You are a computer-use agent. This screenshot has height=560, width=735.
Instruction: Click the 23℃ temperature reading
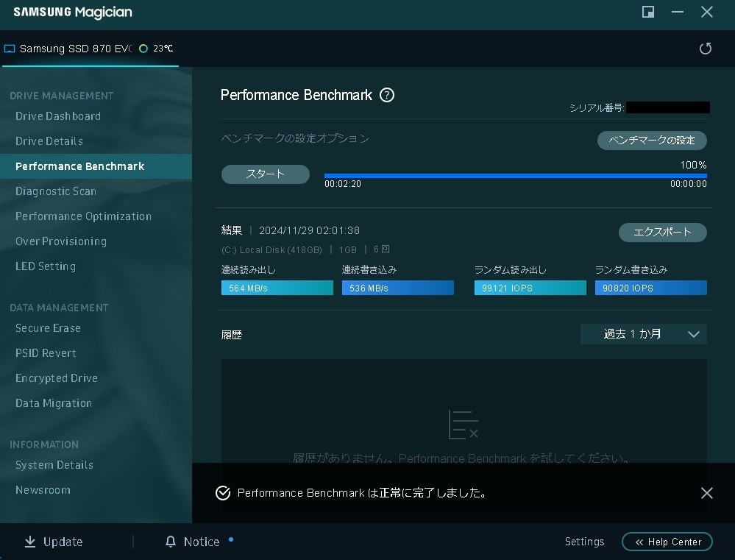click(163, 49)
